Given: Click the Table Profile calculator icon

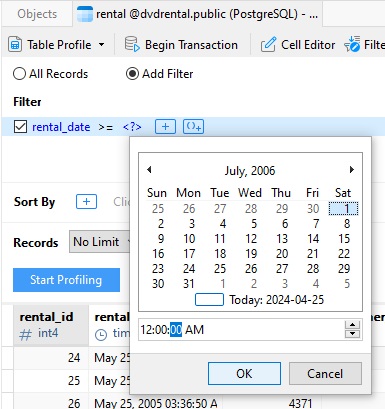Looking at the screenshot, I should [15, 44].
